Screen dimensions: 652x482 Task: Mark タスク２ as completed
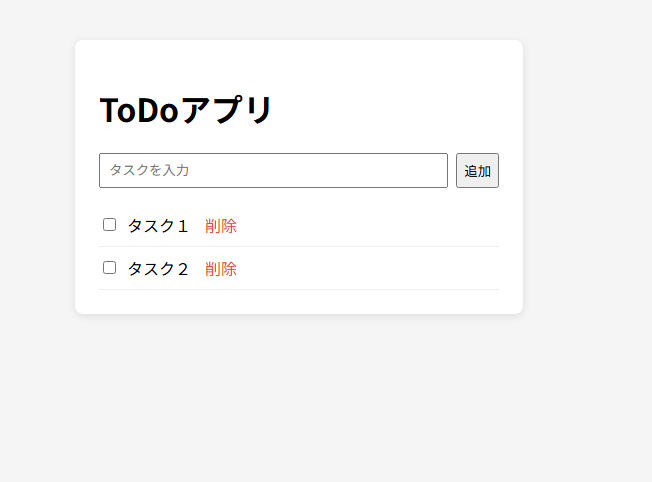pyautogui.click(x=109, y=268)
